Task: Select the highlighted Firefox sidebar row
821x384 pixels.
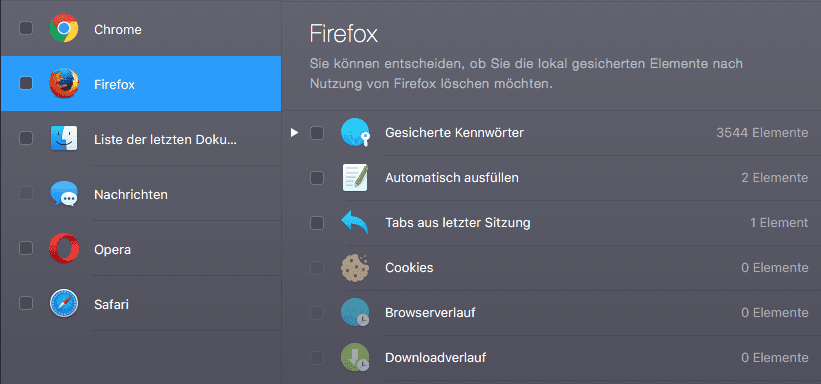Action: pos(141,83)
